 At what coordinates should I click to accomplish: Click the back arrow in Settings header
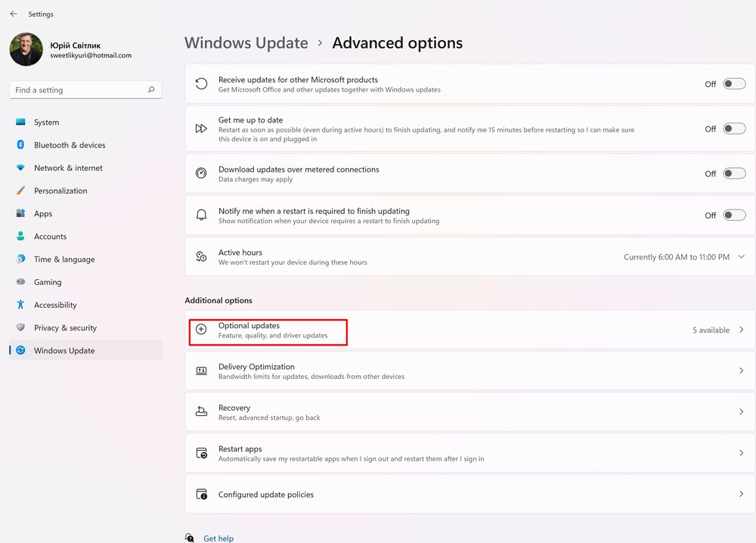coord(14,14)
